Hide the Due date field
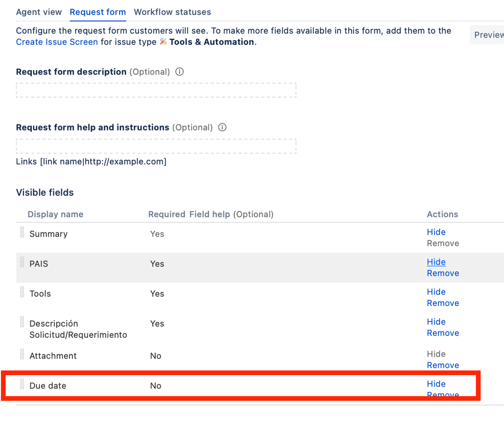The image size is (504, 426). tap(436, 384)
